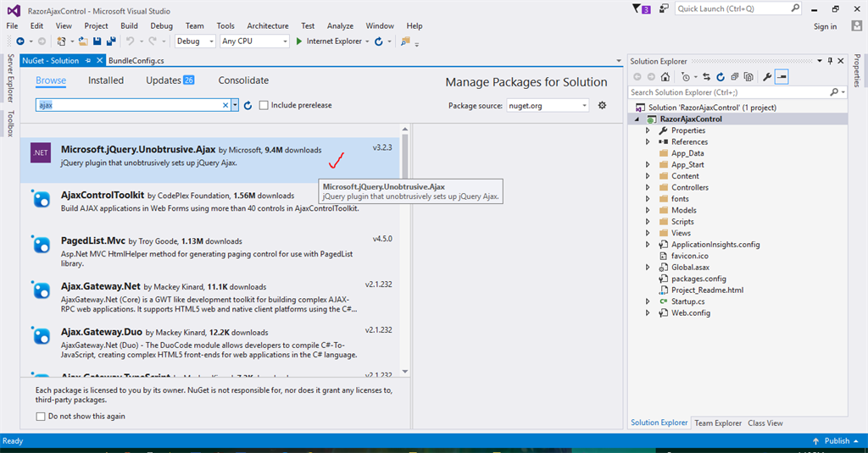The image size is (868, 453).
Task: Open NuGet settings gear icon
Action: click(603, 105)
